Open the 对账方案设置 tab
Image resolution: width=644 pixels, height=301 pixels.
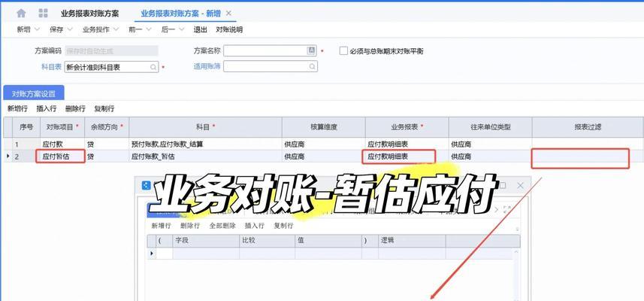coord(34,93)
